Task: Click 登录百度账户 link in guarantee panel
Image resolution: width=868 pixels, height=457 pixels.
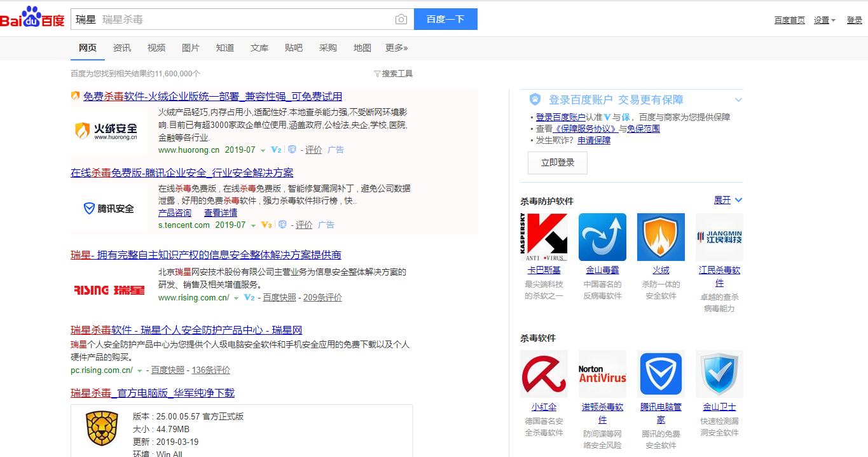Action: point(561,117)
